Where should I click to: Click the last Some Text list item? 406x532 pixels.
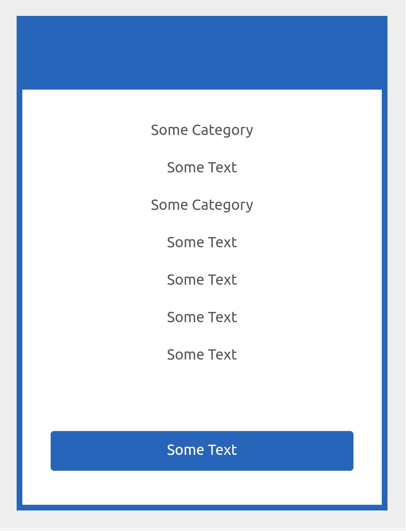(202, 355)
